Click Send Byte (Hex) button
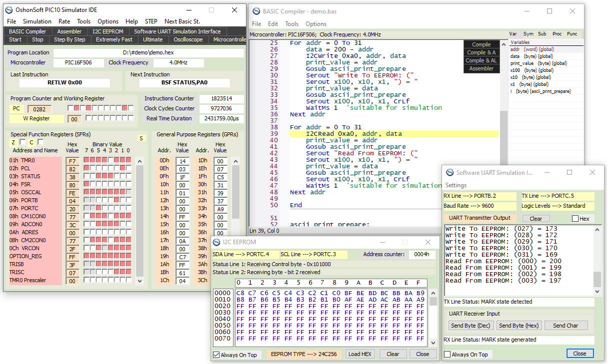The image size is (608, 364). pyautogui.click(x=519, y=326)
